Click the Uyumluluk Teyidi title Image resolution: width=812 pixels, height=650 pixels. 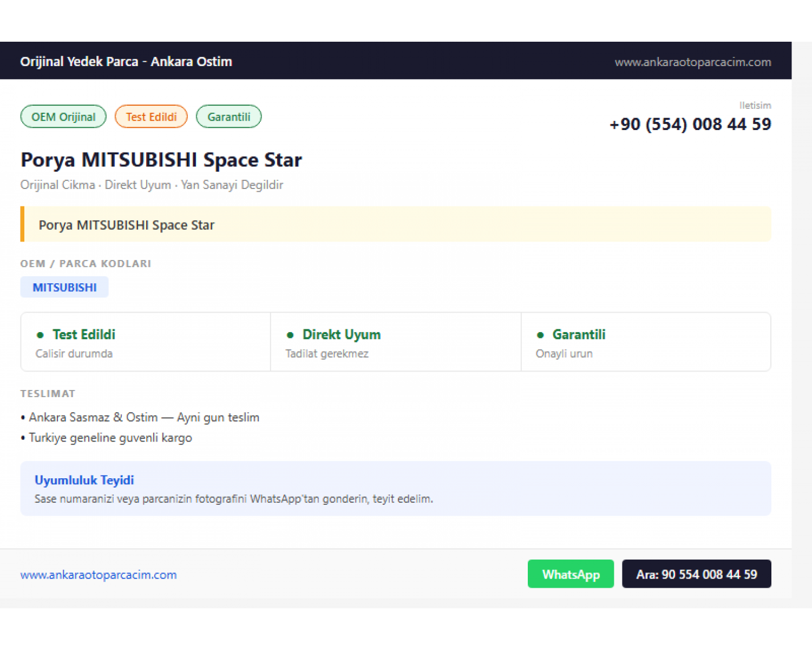pos(84,480)
